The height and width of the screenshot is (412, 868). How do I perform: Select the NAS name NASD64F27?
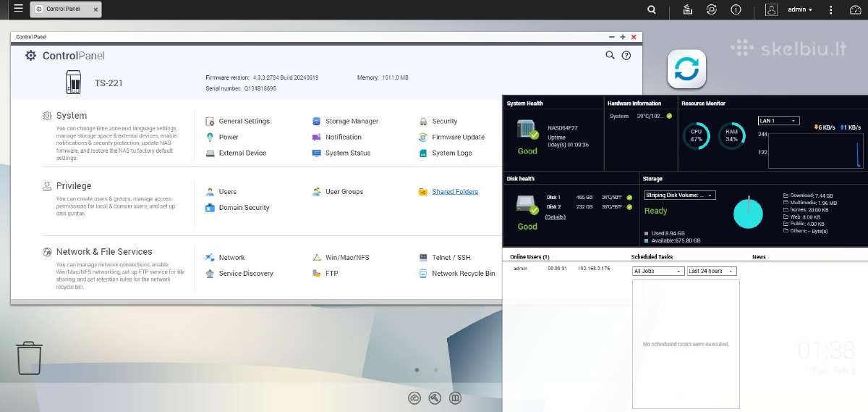[563, 128]
